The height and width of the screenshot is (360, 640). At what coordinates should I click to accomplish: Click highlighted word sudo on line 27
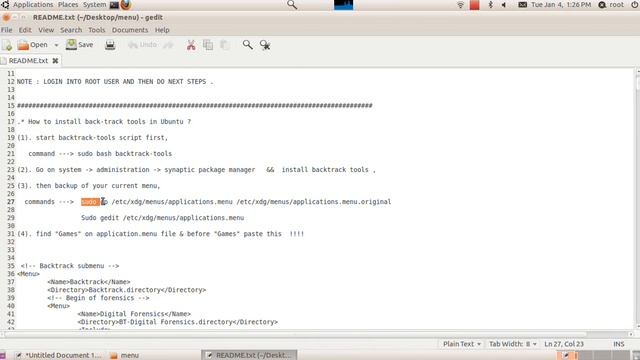pos(89,202)
